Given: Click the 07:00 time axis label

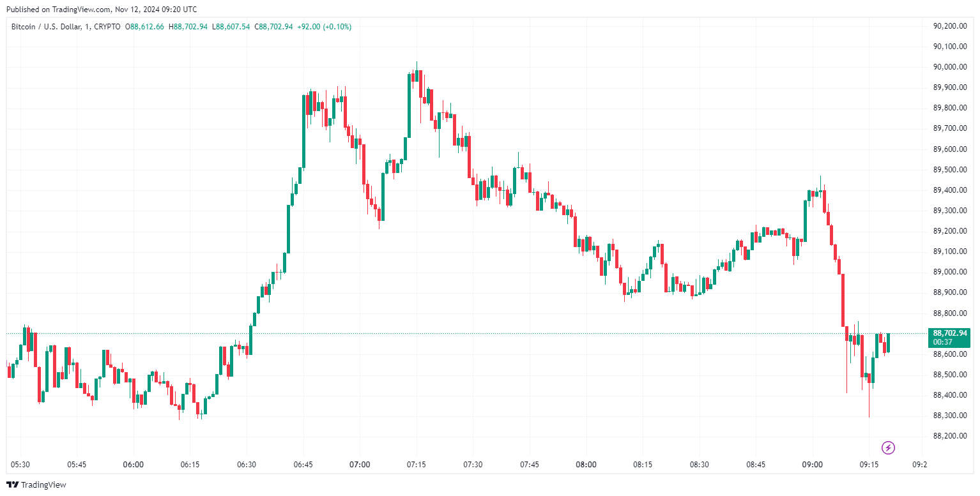Looking at the screenshot, I should [x=360, y=465].
